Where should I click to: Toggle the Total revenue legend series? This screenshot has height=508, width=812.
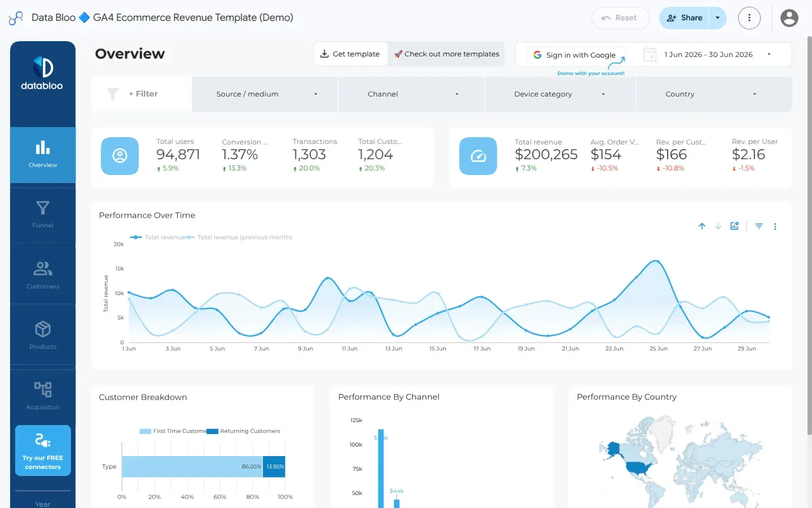[x=157, y=237]
